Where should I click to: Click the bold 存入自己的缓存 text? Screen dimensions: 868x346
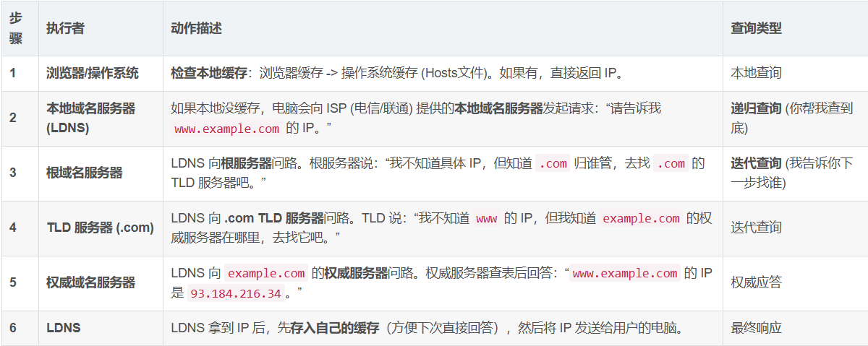[334, 328]
